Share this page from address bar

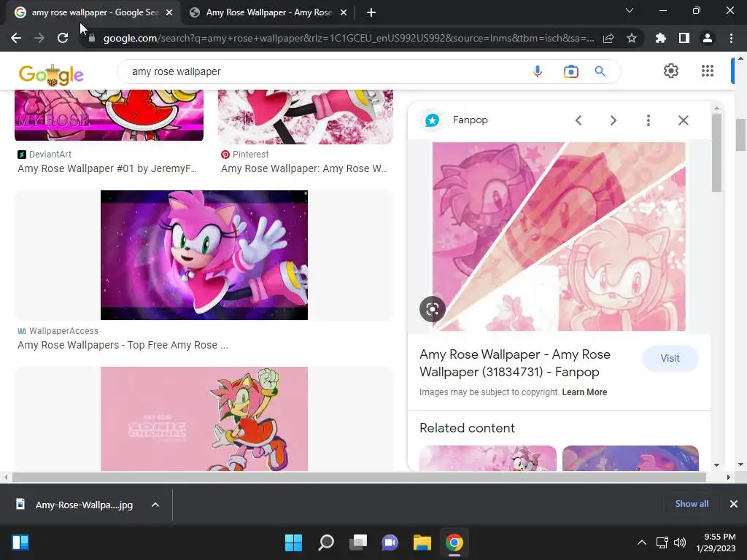point(608,38)
